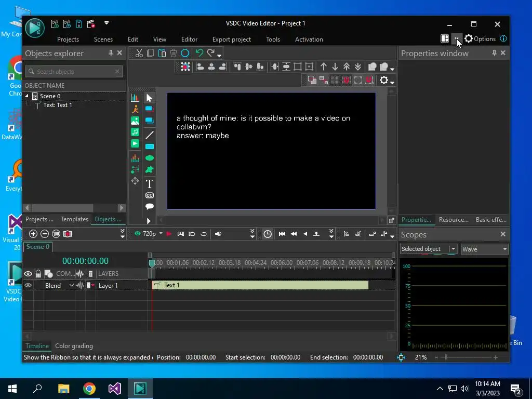532x399 pixels.
Task: Click the red play preview button
Action: [169, 234]
